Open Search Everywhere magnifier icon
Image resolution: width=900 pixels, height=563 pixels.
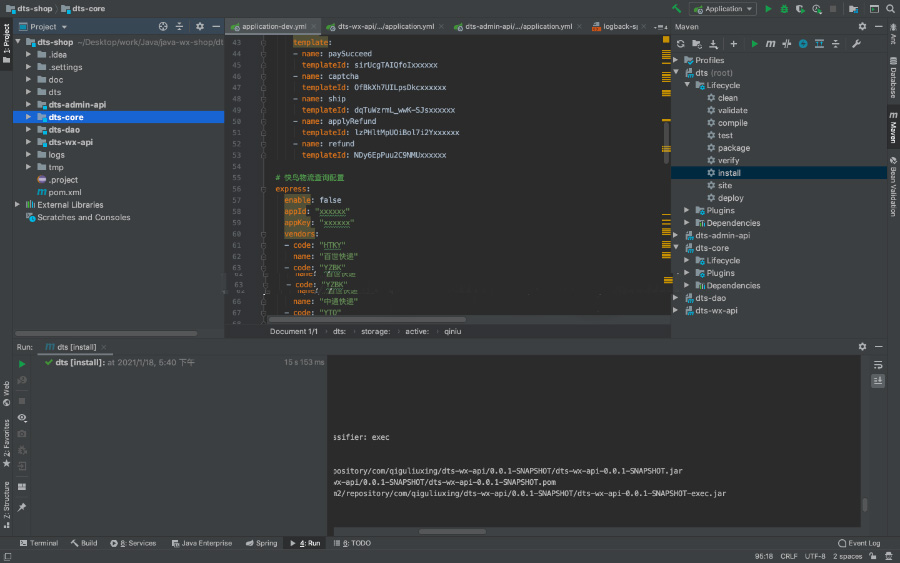[x=888, y=9]
